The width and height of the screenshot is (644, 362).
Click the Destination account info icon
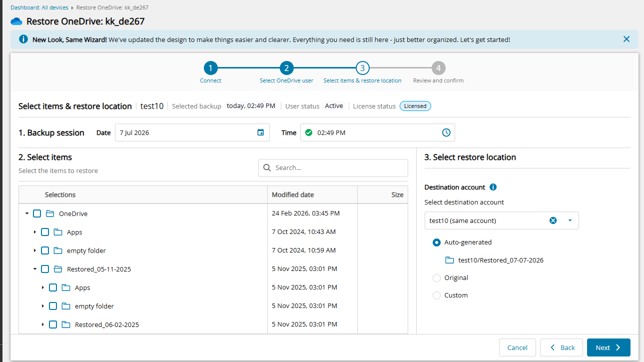pyautogui.click(x=493, y=187)
